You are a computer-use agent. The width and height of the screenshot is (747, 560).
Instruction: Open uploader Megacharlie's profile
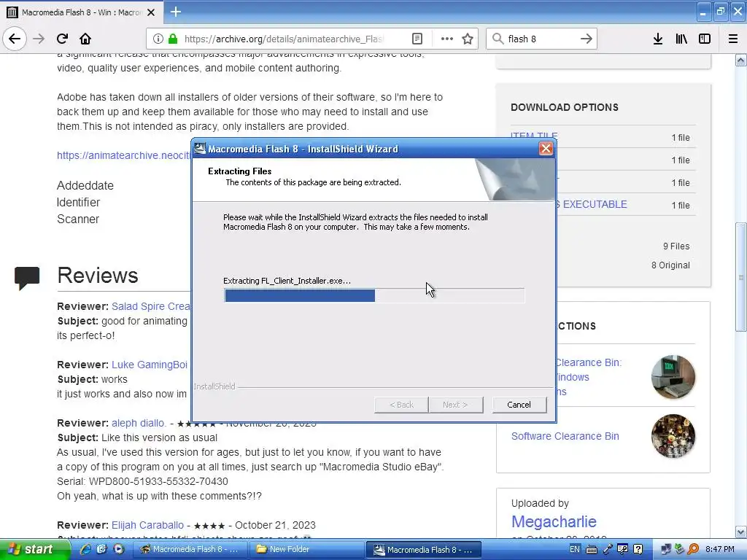point(554,521)
